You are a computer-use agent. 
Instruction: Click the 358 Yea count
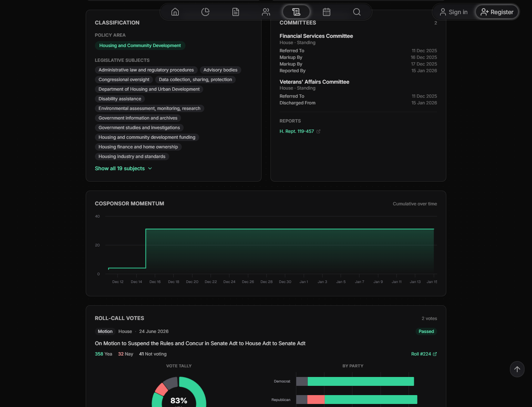click(x=103, y=354)
